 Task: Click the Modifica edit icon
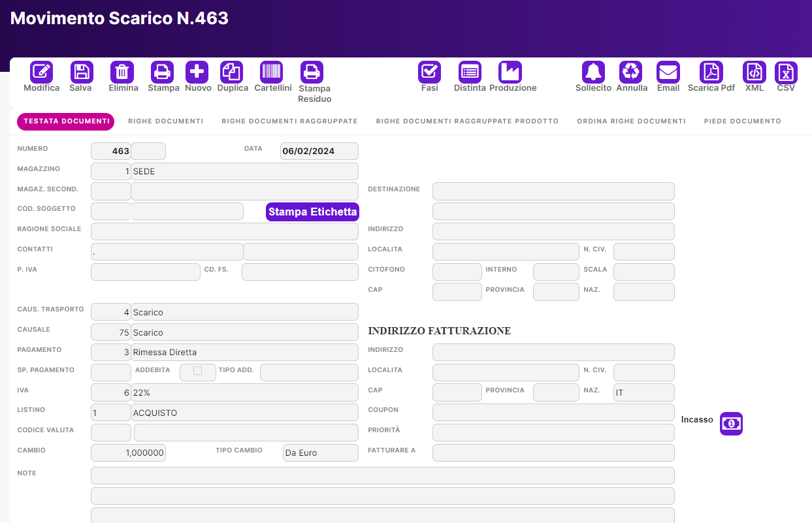point(41,72)
